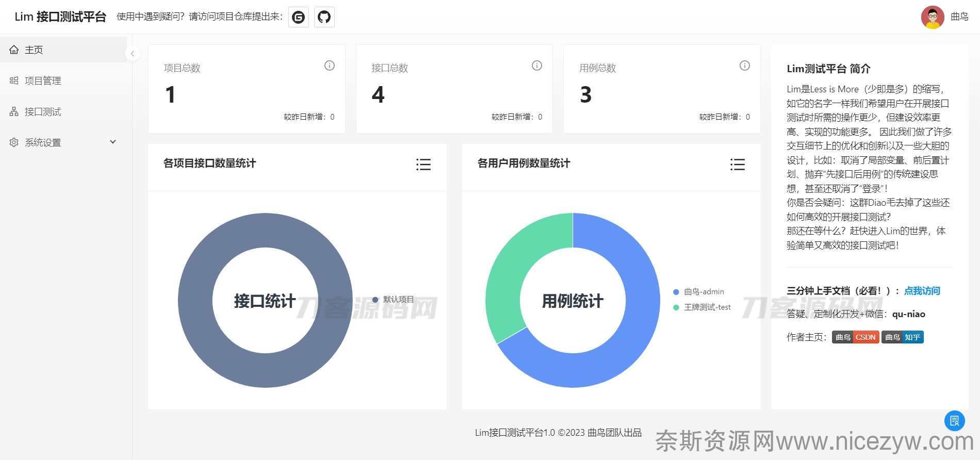Open 接口测试 menu item
980x460 pixels.
[x=63, y=111]
